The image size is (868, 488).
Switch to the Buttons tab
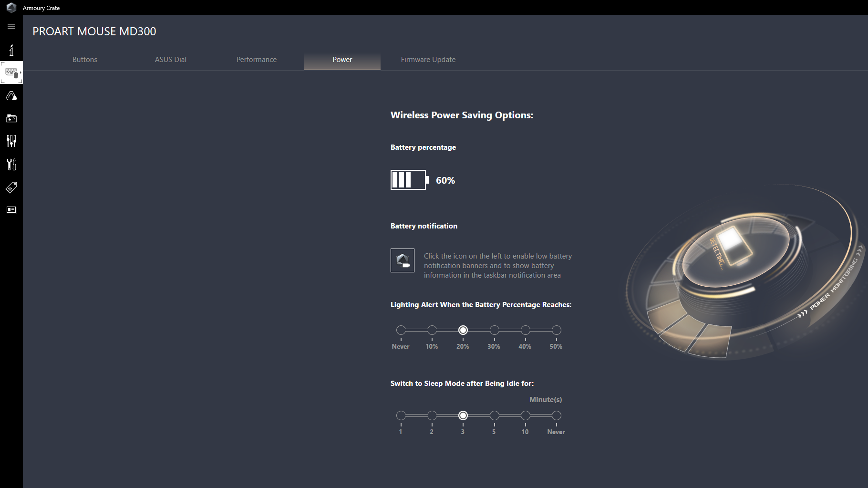pos(84,59)
